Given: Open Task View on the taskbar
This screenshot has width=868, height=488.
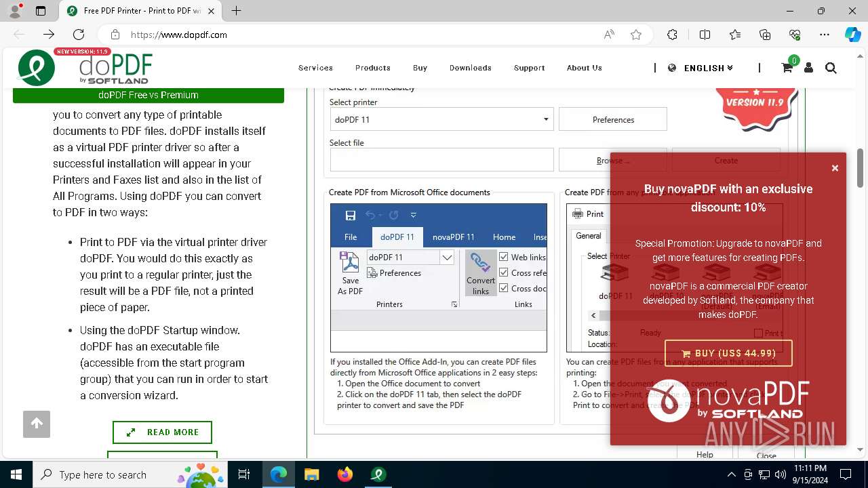Looking at the screenshot, I should click(245, 474).
